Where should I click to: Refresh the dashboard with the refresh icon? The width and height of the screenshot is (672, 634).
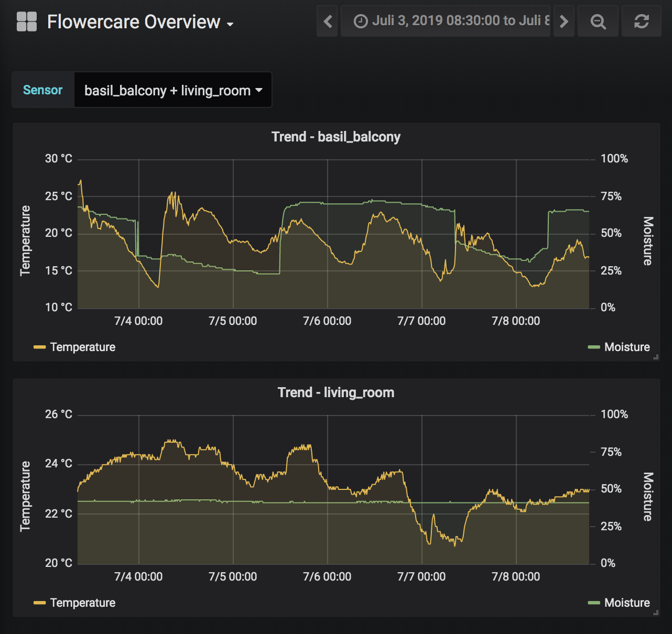point(641,21)
